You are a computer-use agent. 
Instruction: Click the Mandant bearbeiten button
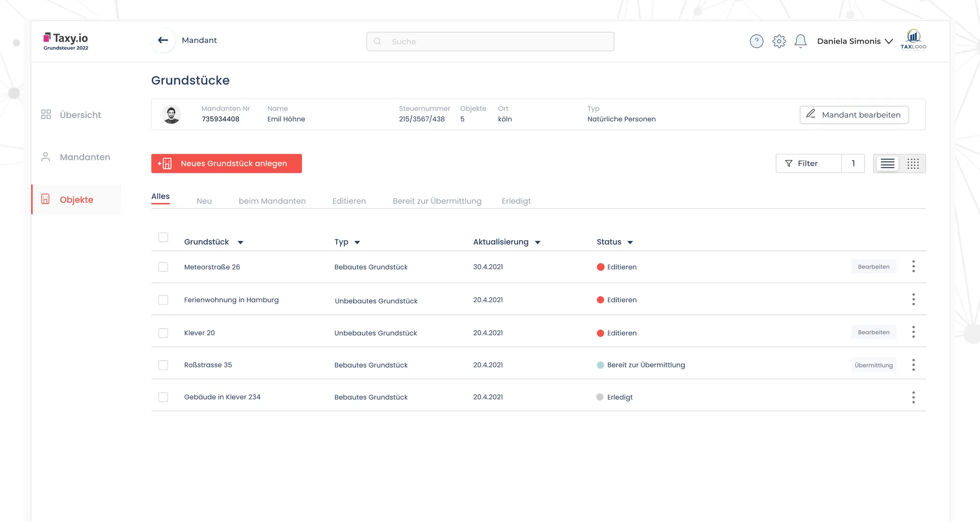[x=854, y=115]
